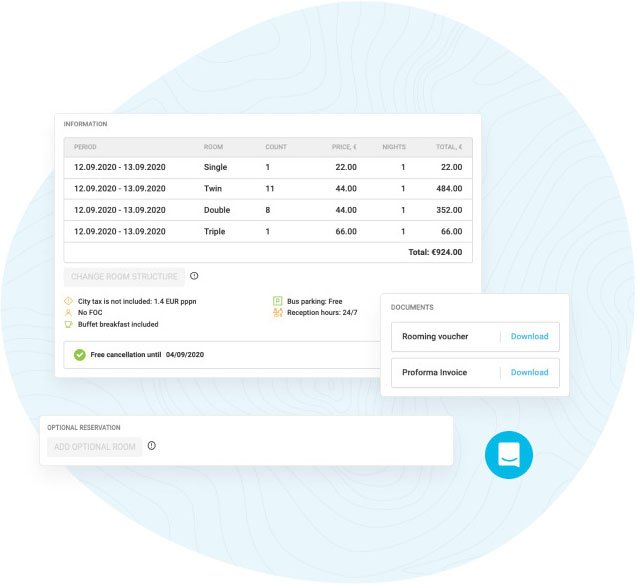Click the buffet breakfast cup icon
Screen dimensions: 637x585
tap(68, 324)
